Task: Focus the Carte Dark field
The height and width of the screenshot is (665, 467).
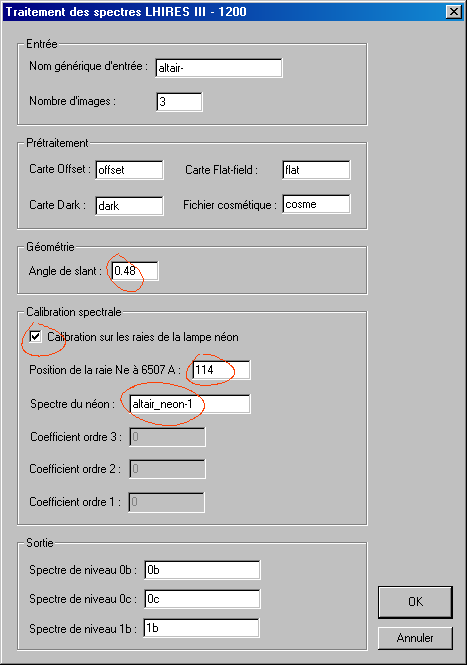Action: [129, 206]
